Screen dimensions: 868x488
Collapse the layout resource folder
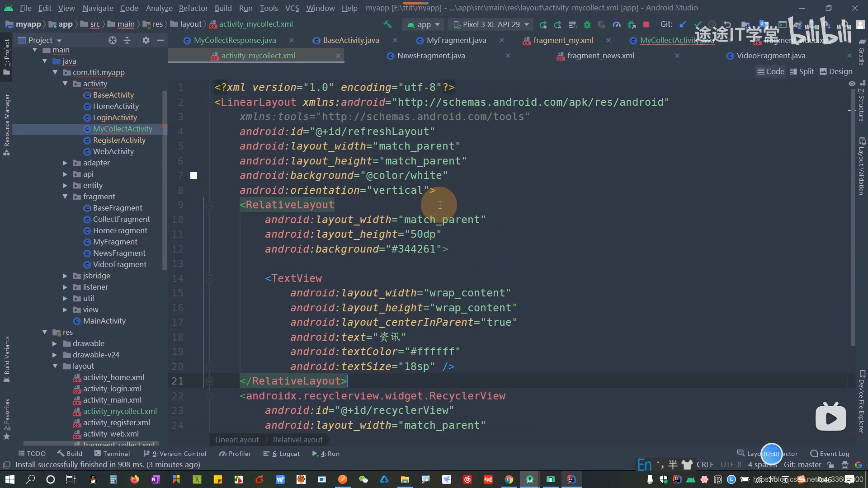click(55, 366)
